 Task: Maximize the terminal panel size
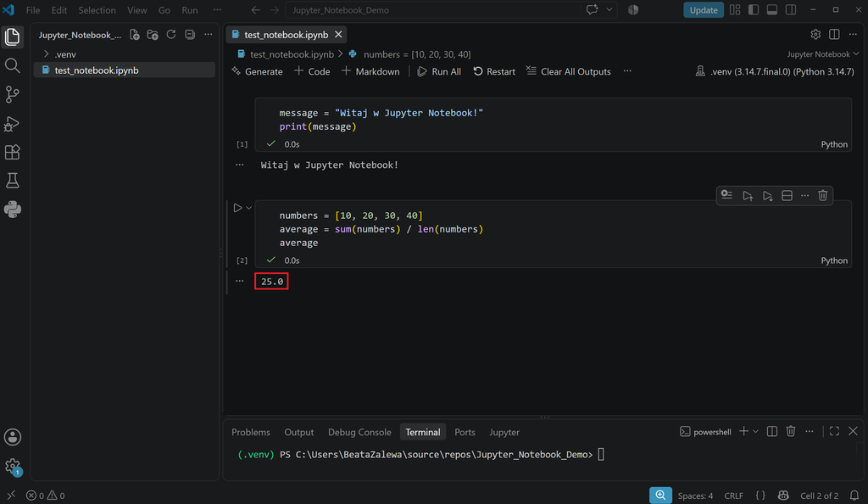click(x=834, y=431)
